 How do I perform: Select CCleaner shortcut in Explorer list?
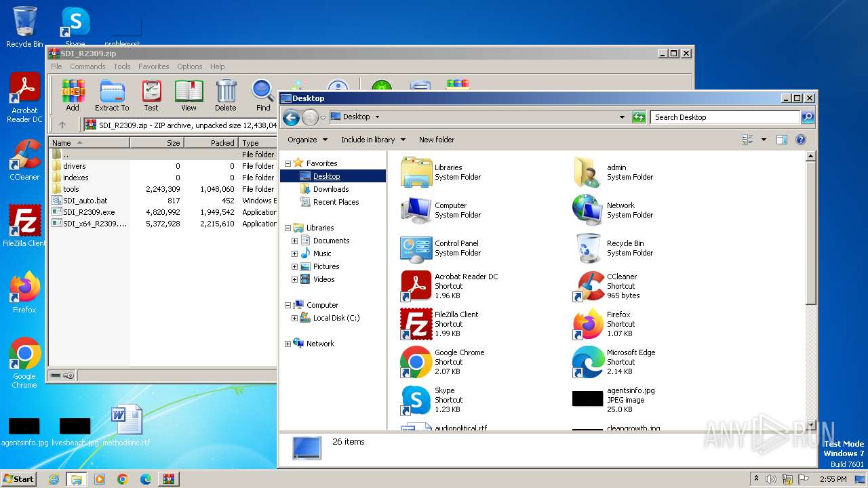(x=606, y=286)
